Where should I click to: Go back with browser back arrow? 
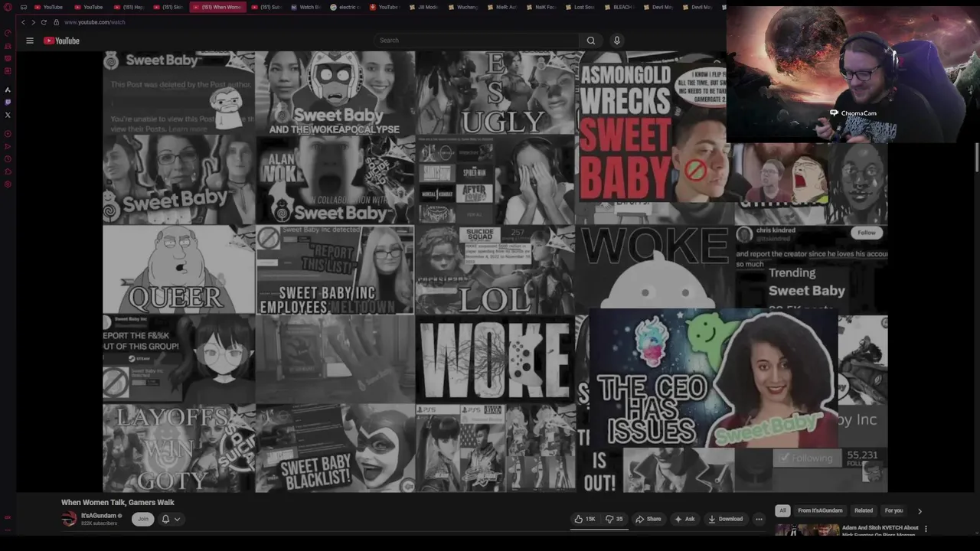point(23,22)
